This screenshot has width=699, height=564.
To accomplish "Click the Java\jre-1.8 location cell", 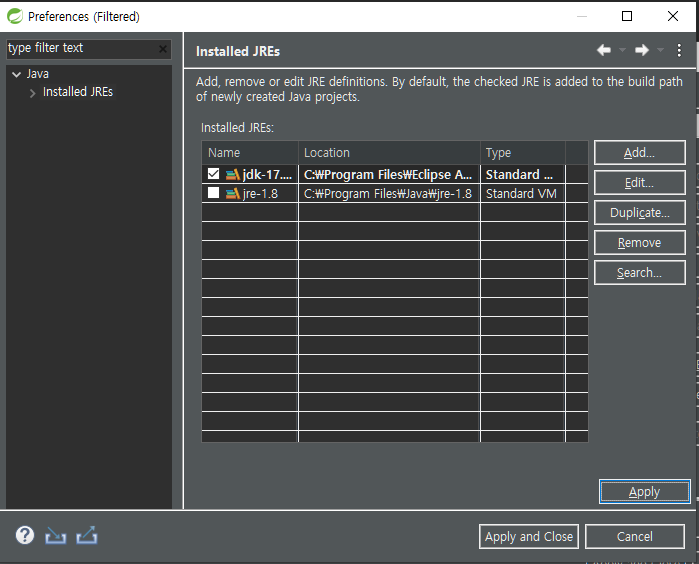I will coord(389,193).
